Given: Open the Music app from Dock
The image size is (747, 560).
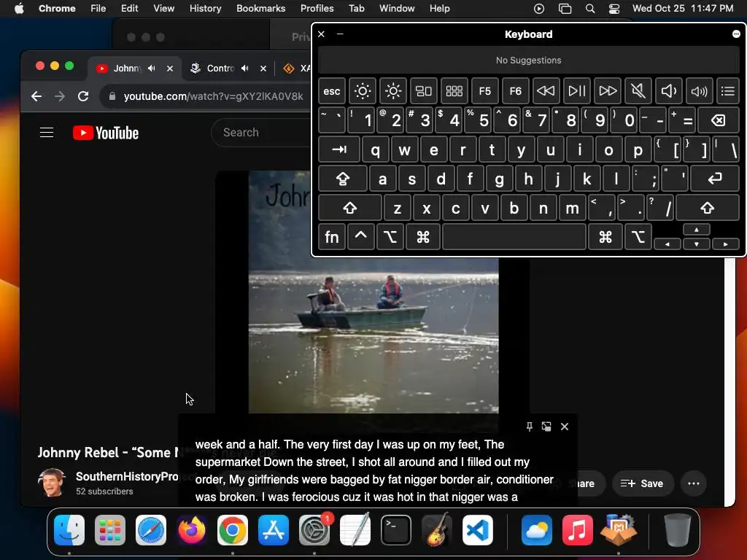Looking at the screenshot, I should pos(578,530).
